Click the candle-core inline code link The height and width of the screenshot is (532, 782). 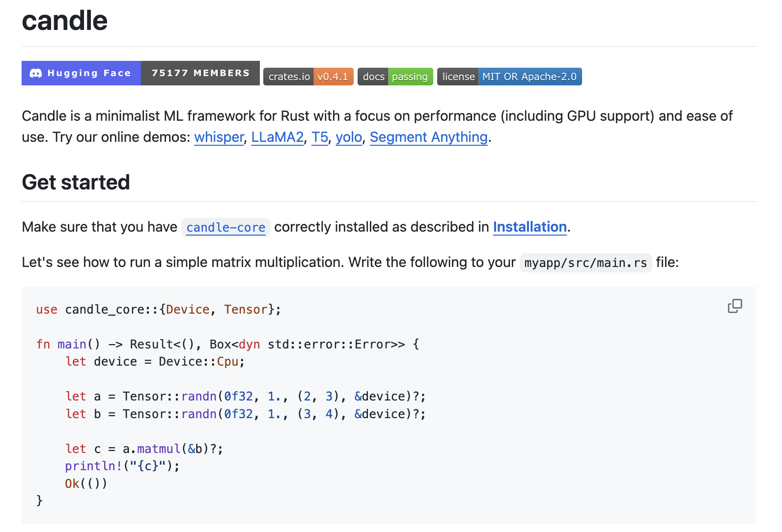(x=225, y=227)
